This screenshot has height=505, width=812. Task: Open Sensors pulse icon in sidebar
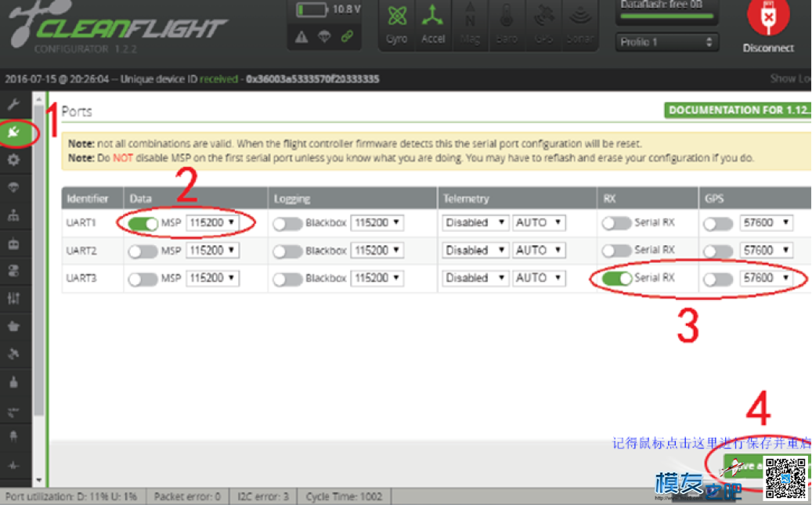(13, 465)
